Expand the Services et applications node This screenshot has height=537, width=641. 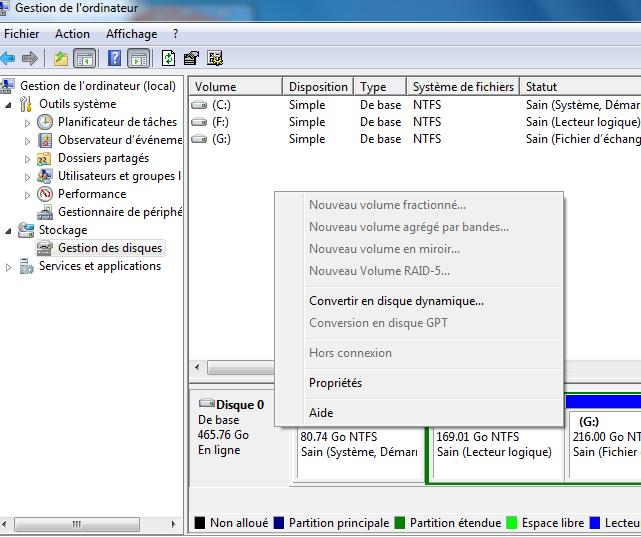pos(9,267)
